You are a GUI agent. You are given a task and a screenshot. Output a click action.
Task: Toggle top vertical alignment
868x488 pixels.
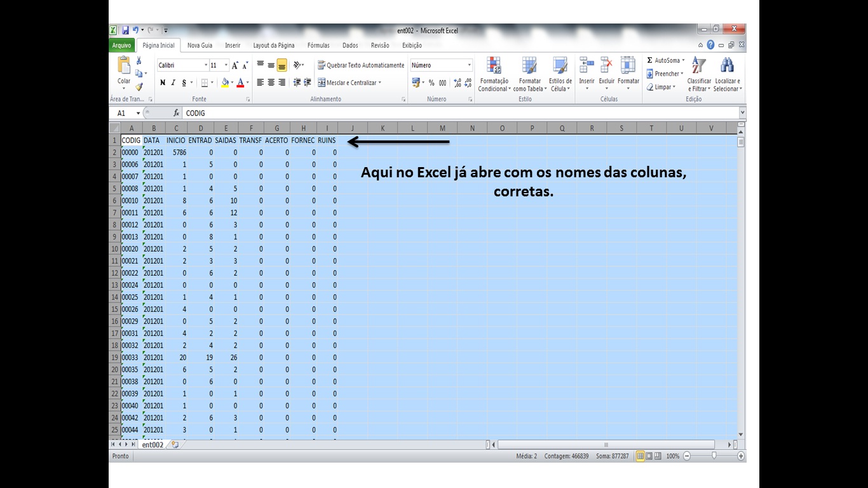coord(261,65)
